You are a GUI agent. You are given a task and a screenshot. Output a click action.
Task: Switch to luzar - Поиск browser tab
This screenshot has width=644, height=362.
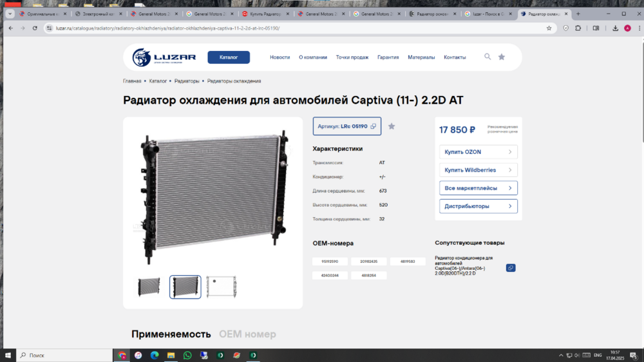(488, 14)
